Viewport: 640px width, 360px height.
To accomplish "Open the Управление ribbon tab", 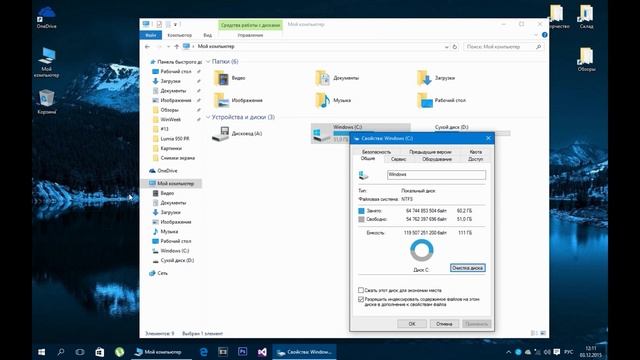I will [x=250, y=35].
